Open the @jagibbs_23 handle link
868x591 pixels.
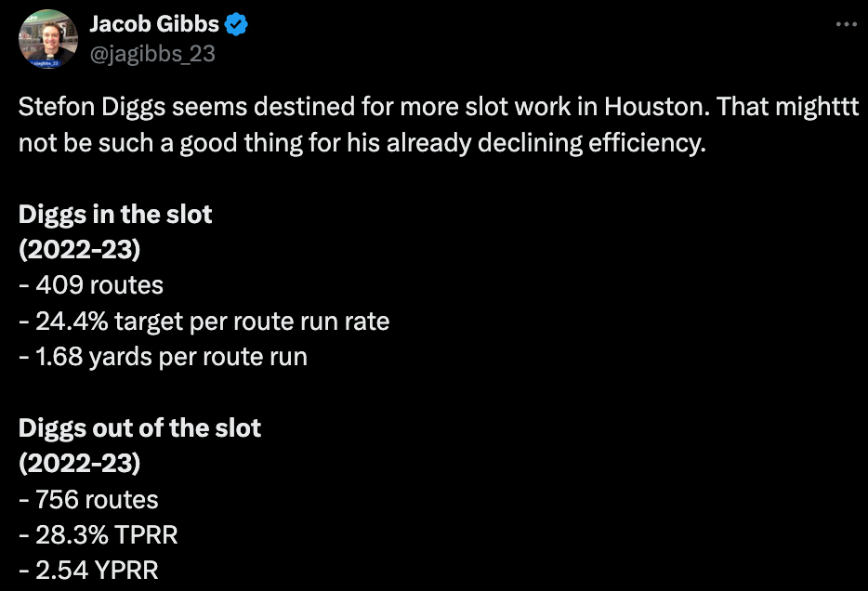152,54
